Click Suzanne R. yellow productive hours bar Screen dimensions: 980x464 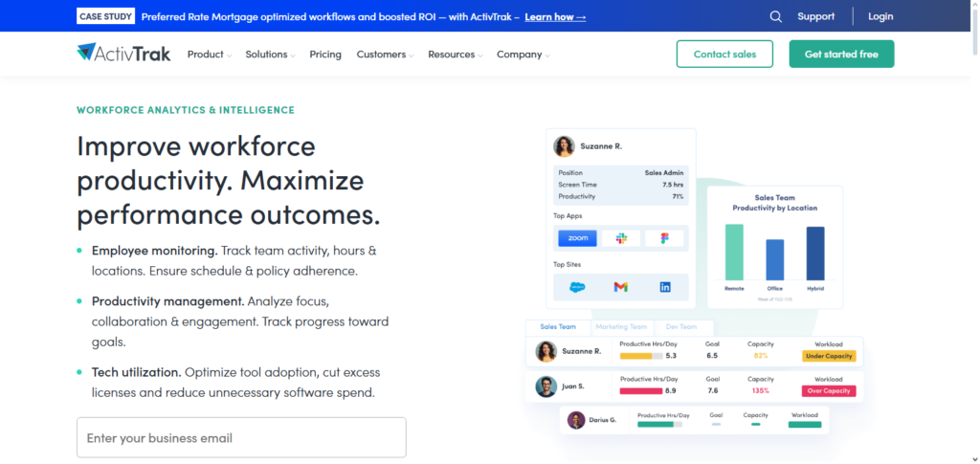[x=641, y=356]
